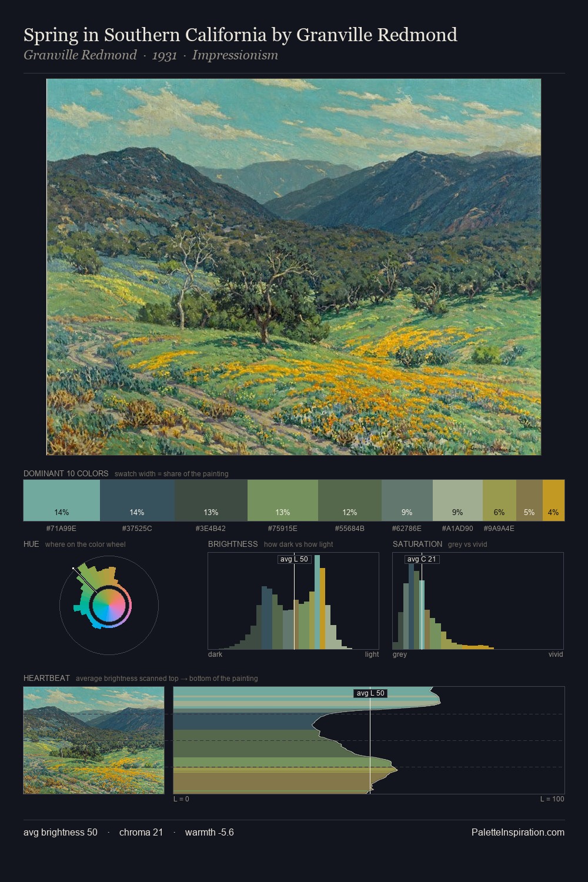Choose the 13% green swatch above #75915E
The height and width of the screenshot is (882, 588).
click(x=283, y=500)
